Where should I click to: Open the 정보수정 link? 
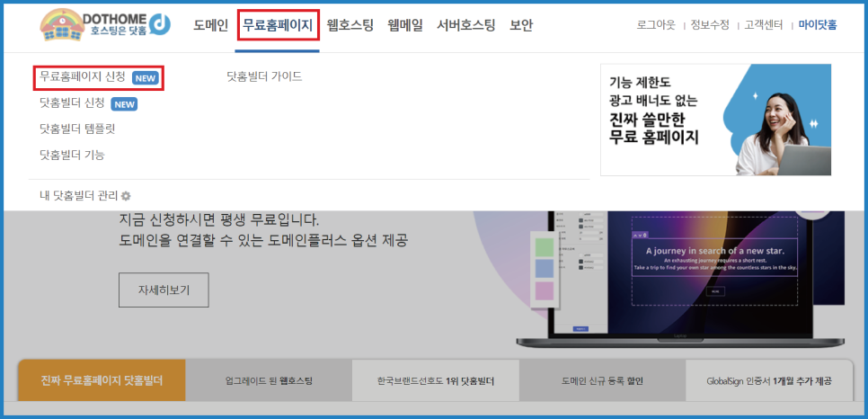click(710, 25)
